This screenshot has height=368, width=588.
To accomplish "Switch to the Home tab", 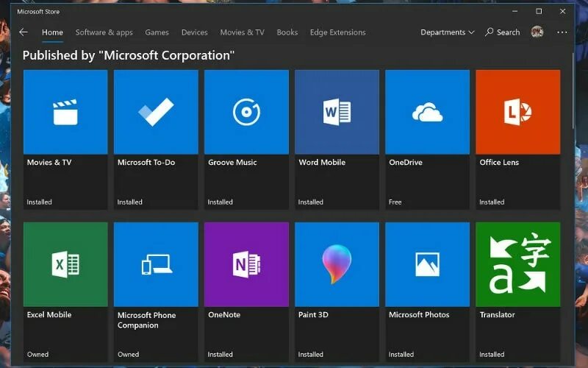I will (x=52, y=32).
